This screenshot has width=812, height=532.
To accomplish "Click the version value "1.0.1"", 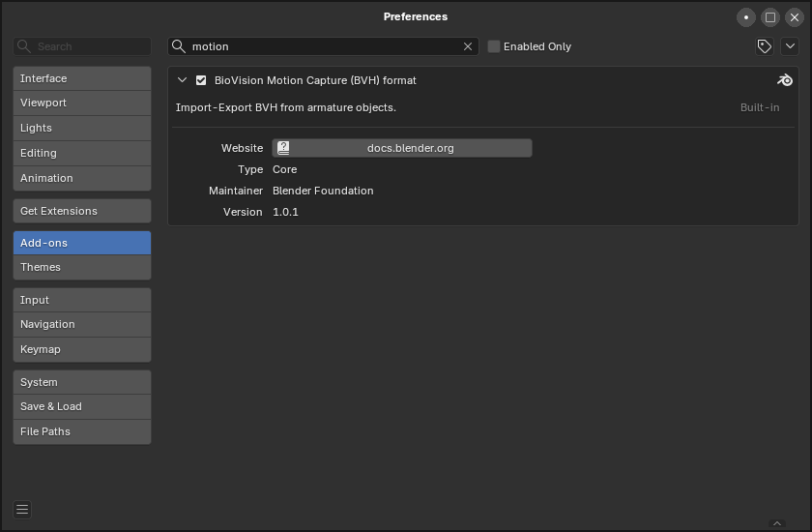I will [285, 212].
